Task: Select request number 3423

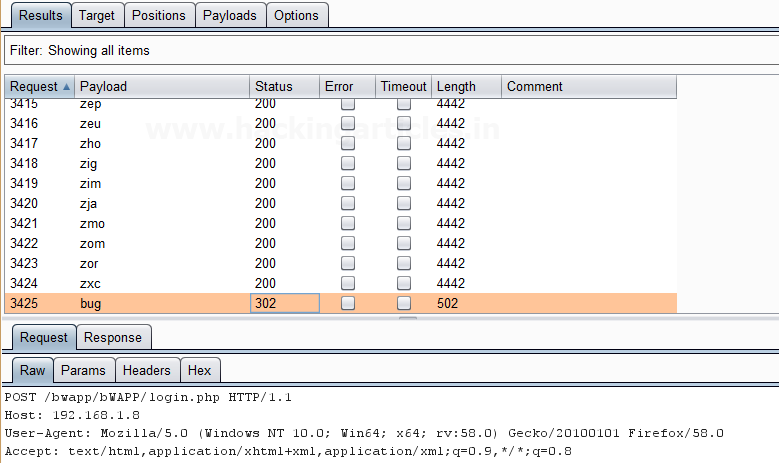Action: (x=24, y=263)
